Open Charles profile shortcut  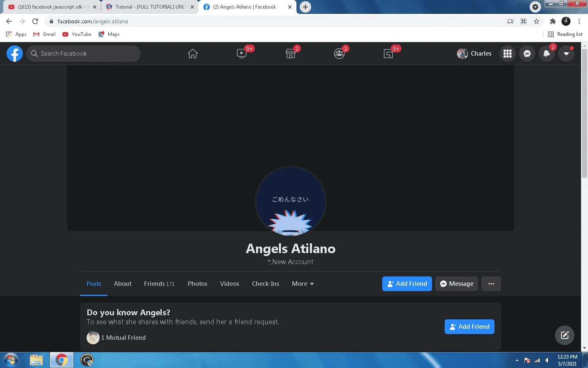(474, 54)
